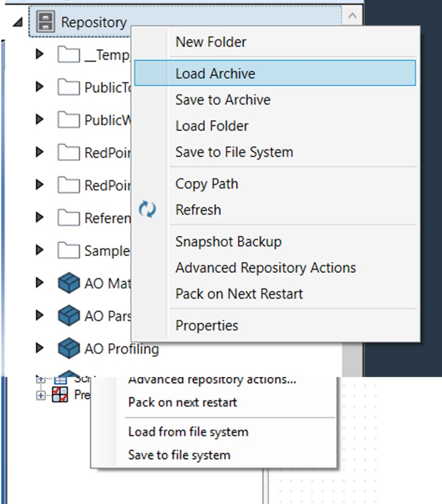This screenshot has height=504, width=442.
Task: Select Load from file system option
Action: [188, 432]
